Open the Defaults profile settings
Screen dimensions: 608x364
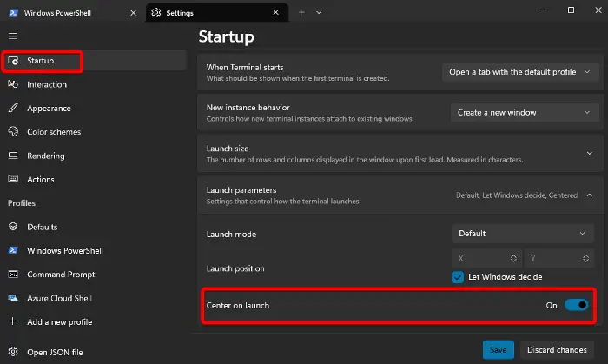pyautogui.click(x=94, y=227)
